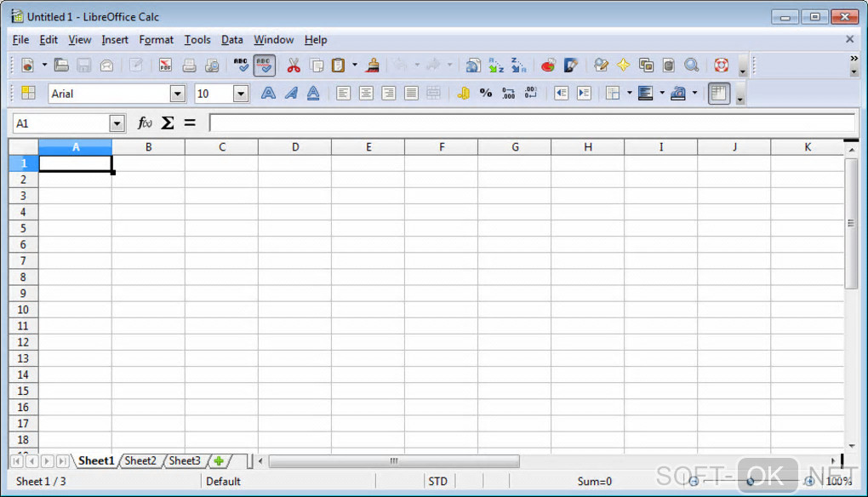Align cell content right
Screen dimensions: 868x497
pyautogui.click(x=389, y=93)
